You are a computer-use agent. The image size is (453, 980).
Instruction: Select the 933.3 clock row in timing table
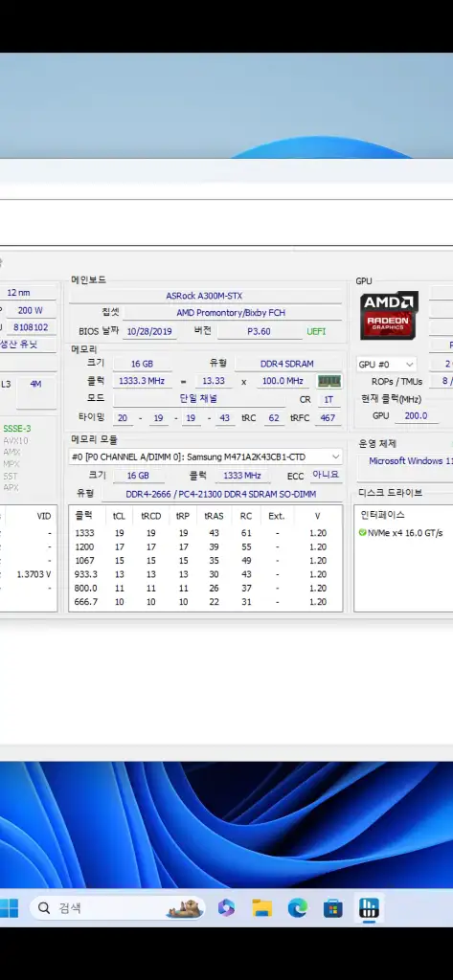[206, 574]
